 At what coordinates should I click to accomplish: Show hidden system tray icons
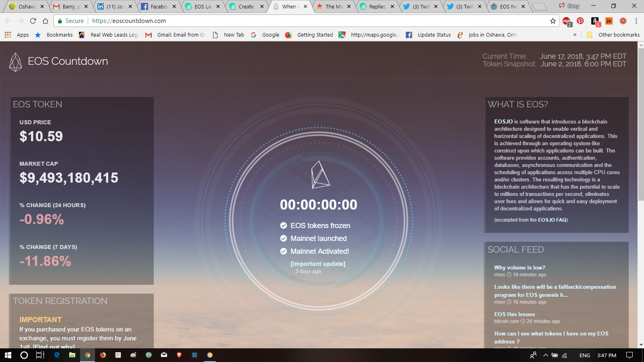(546, 355)
